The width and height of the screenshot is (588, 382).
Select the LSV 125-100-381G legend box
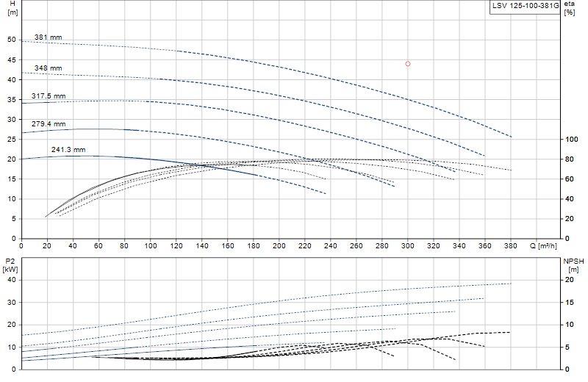pyautogui.click(x=525, y=7)
